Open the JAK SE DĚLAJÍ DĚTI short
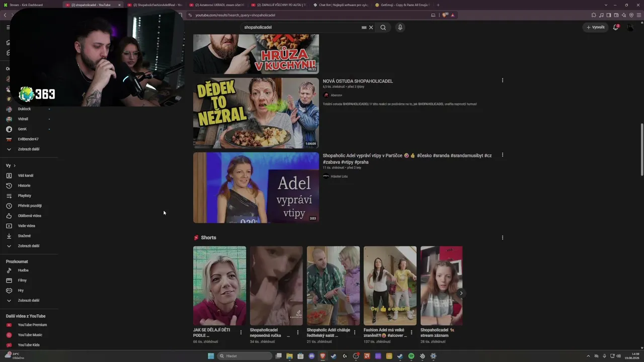This screenshot has height=362, width=644. [220, 286]
